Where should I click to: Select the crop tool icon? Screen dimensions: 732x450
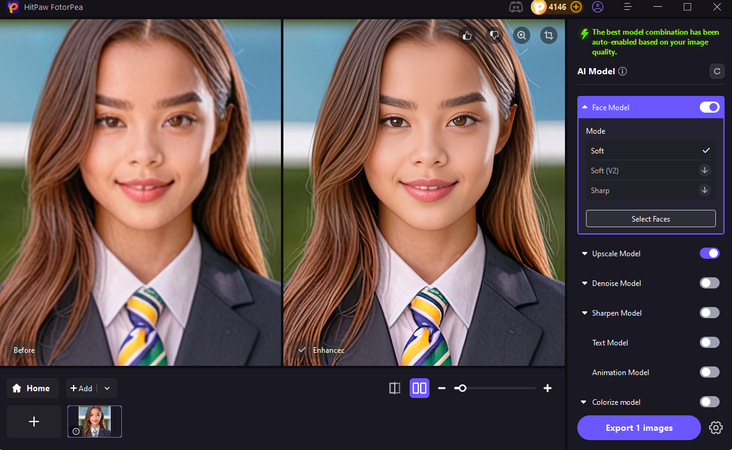pyautogui.click(x=548, y=35)
